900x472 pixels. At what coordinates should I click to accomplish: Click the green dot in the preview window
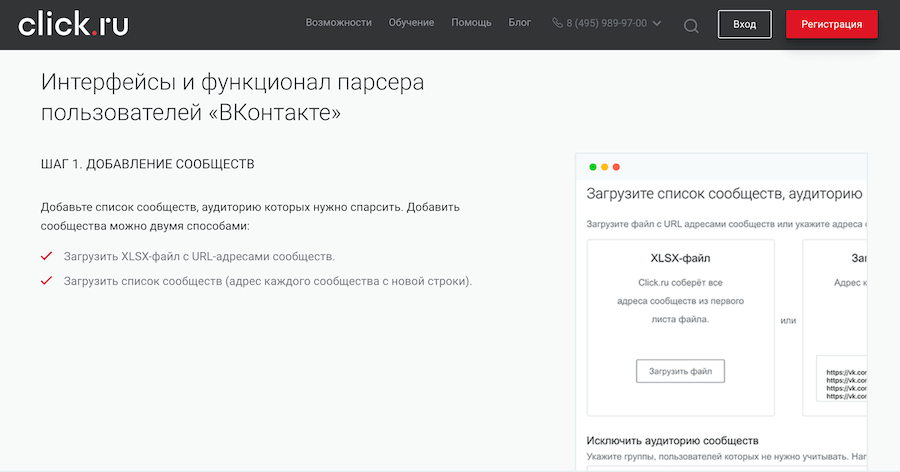point(593,167)
